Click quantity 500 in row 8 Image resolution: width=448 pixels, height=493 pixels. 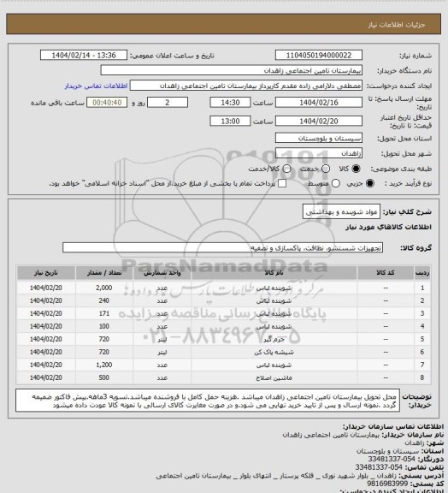104,378
